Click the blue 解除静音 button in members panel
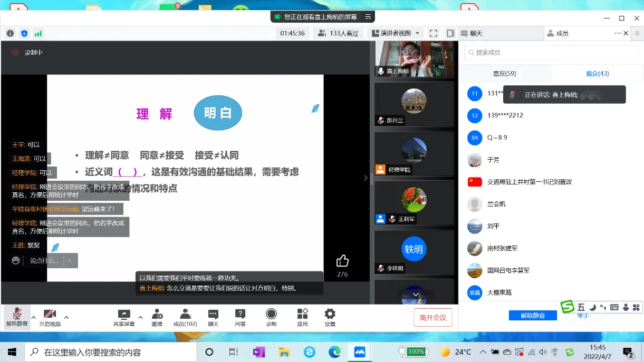 point(532,315)
